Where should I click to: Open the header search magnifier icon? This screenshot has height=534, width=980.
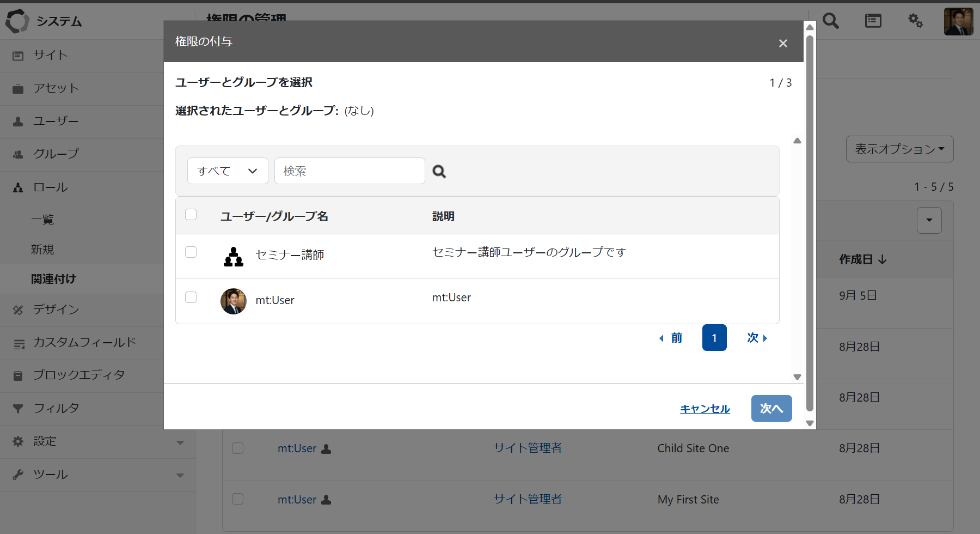[x=830, y=21]
